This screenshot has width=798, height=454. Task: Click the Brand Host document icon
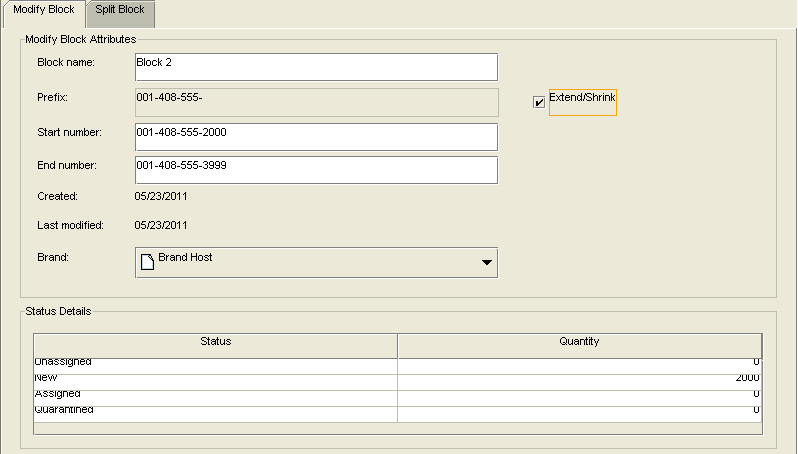(147, 262)
